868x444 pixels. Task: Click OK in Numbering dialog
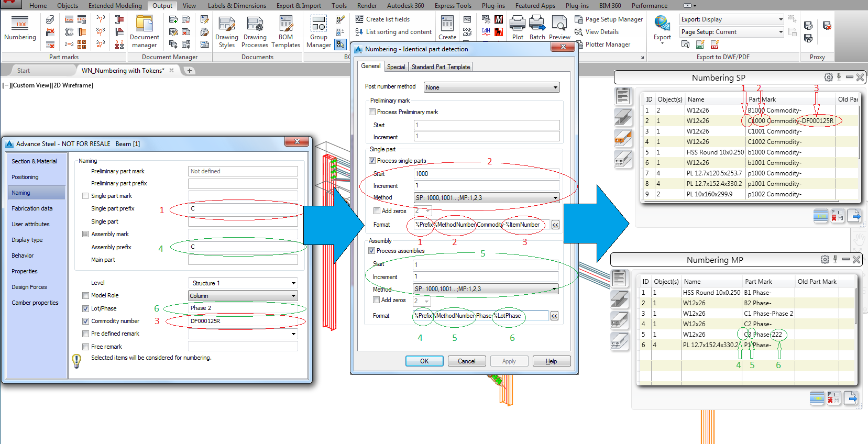pos(424,361)
